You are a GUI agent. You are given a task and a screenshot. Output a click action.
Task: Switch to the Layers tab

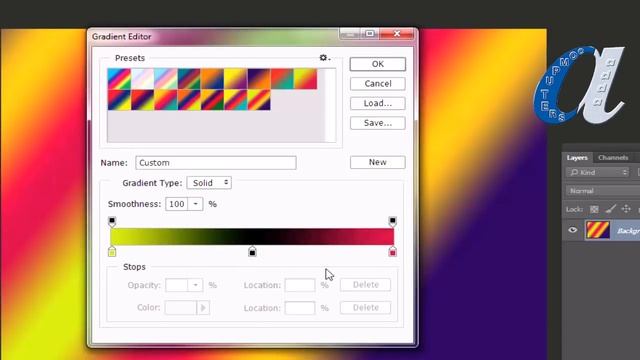(577, 158)
